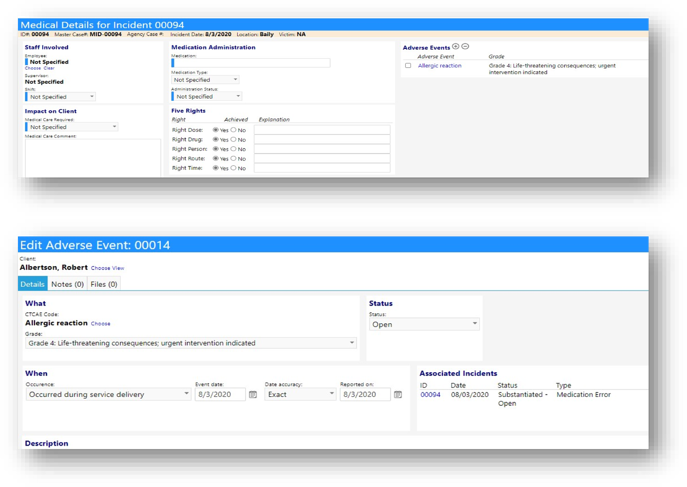Open Event date calendar picker icon

pyautogui.click(x=253, y=395)
